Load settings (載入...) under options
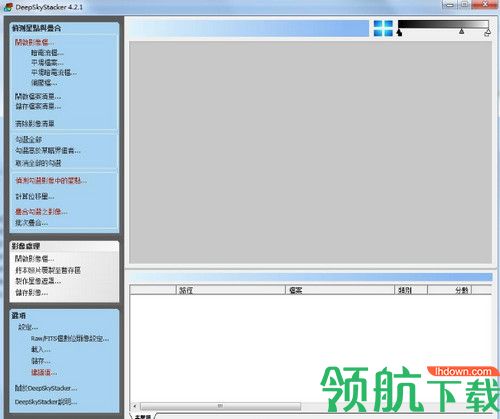 (40, 350)
